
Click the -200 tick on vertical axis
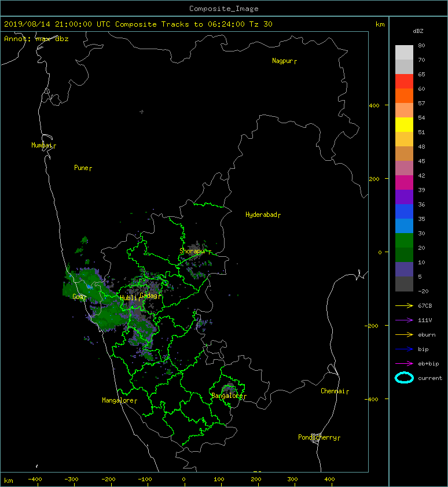point(372,326)
